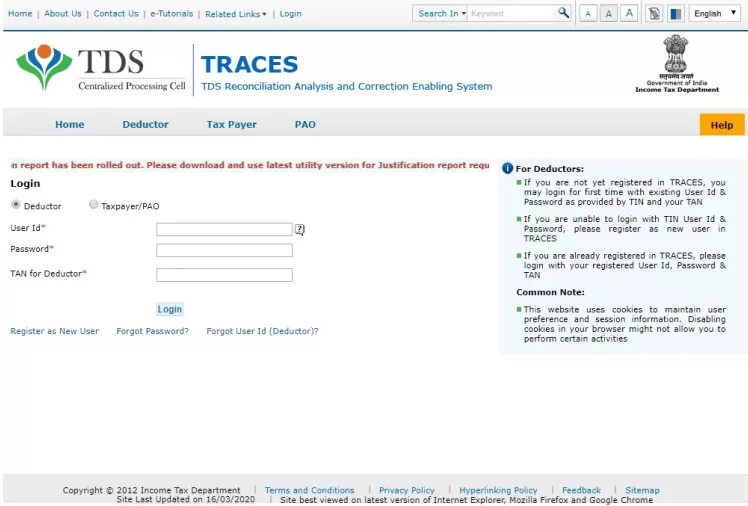
Task: Open Terms and Conditions footer link
Action: coord(310,490)
